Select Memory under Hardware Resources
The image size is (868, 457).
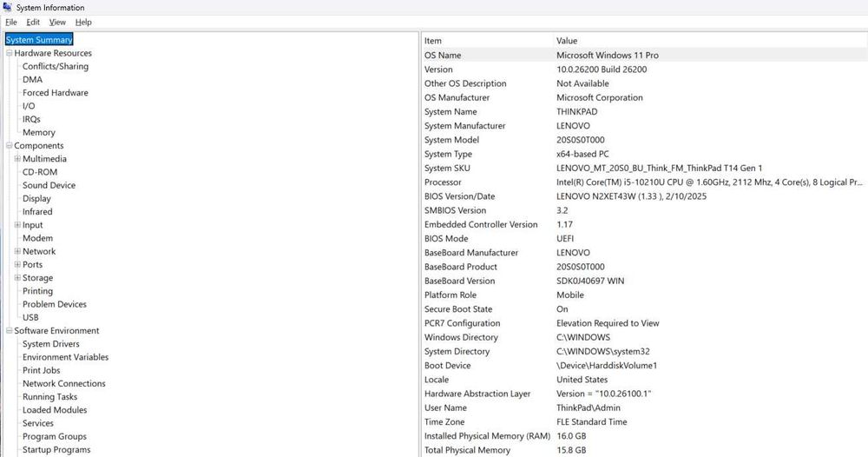(39, 132)
